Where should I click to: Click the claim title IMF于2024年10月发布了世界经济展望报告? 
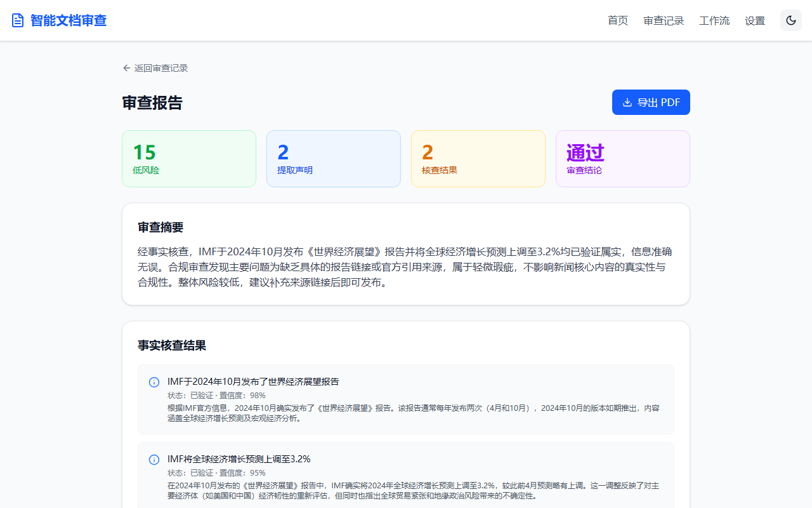coord(253,382)
